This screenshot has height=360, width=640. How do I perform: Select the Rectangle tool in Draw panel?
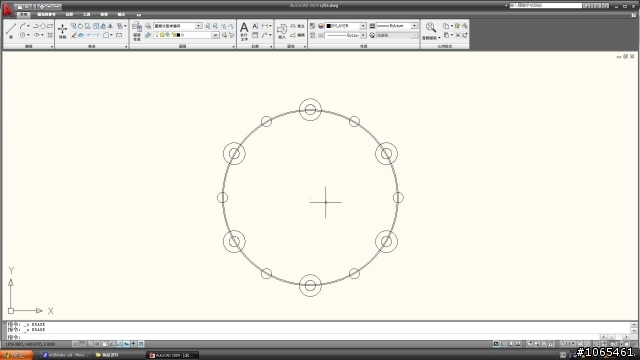click(x=50, y=26)
